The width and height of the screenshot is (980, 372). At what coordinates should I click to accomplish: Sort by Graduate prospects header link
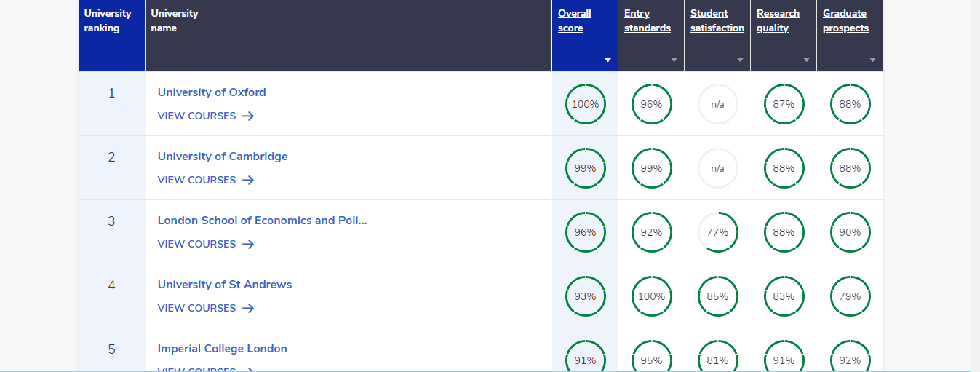(845, 21)
